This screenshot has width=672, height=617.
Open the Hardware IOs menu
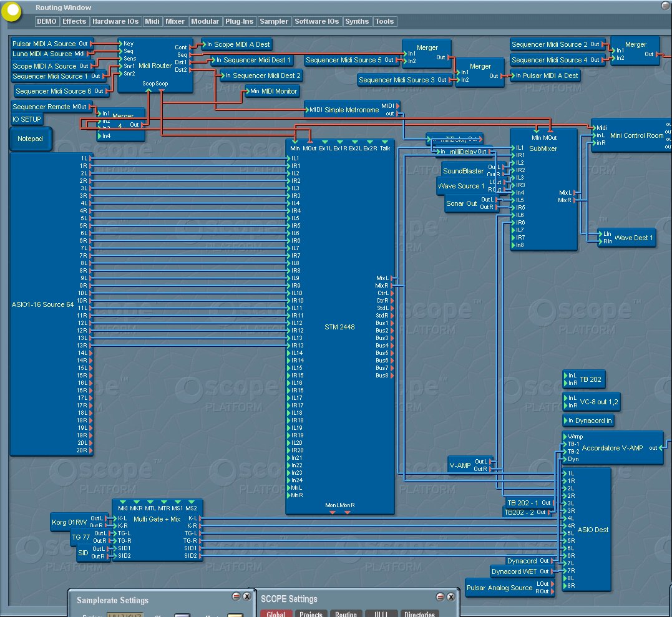click(115, 21)
